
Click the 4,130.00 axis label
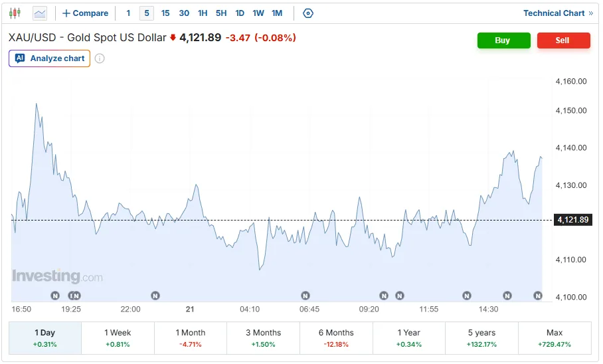(x=571, y=185)
